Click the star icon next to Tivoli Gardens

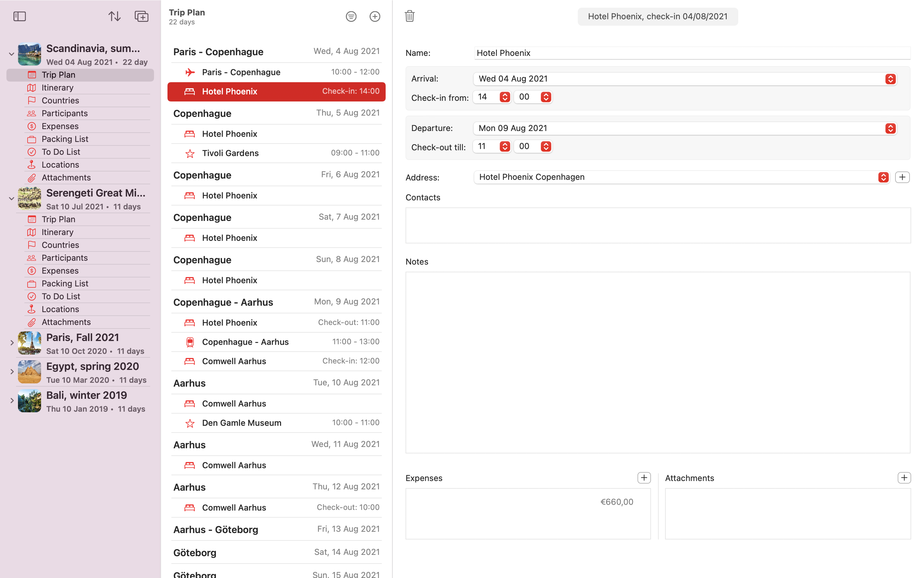click(190, 154)
